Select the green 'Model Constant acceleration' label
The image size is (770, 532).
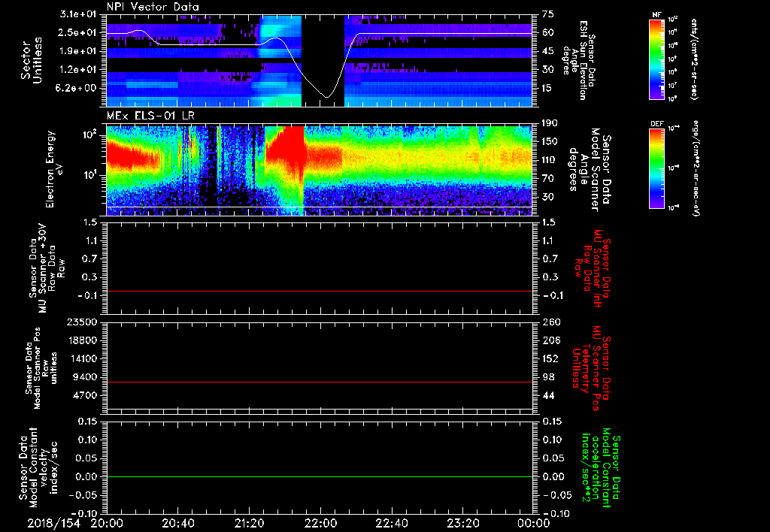[x=600, y=466]
